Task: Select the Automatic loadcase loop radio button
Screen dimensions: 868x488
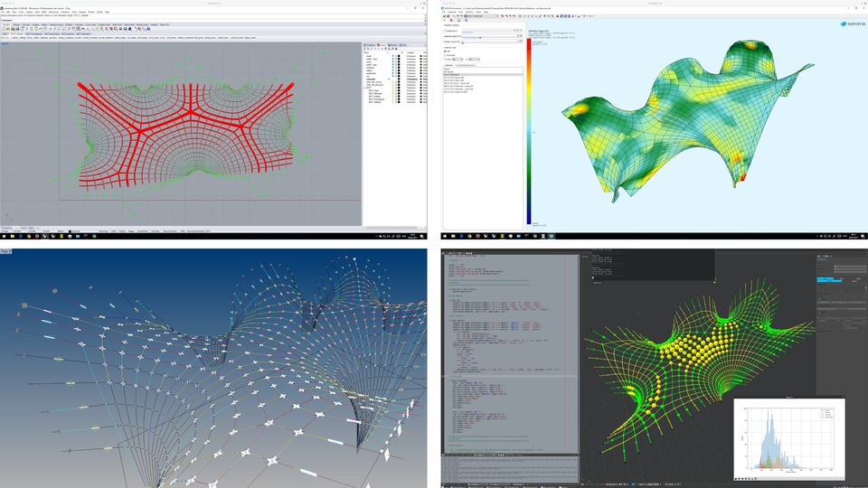Action: click(445, 55)
